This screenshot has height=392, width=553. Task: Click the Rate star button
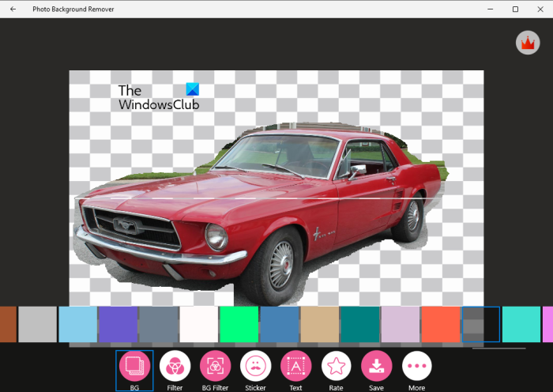point(336,371)
